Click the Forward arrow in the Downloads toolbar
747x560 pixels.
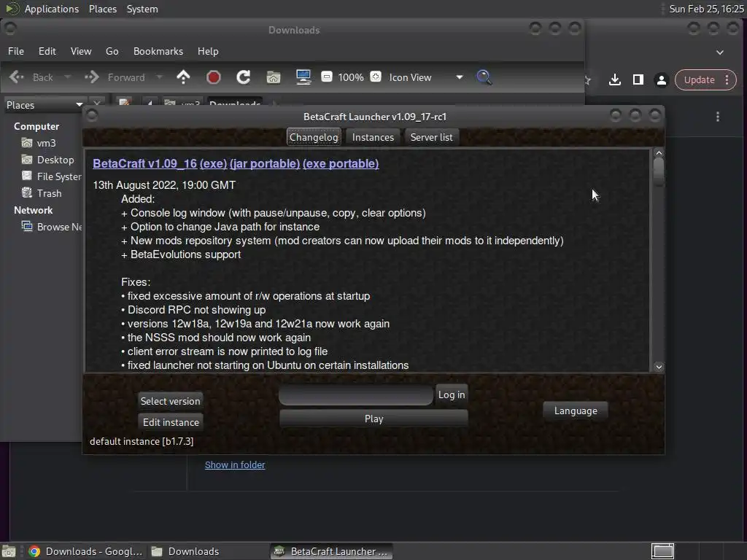tap(115, 77)
